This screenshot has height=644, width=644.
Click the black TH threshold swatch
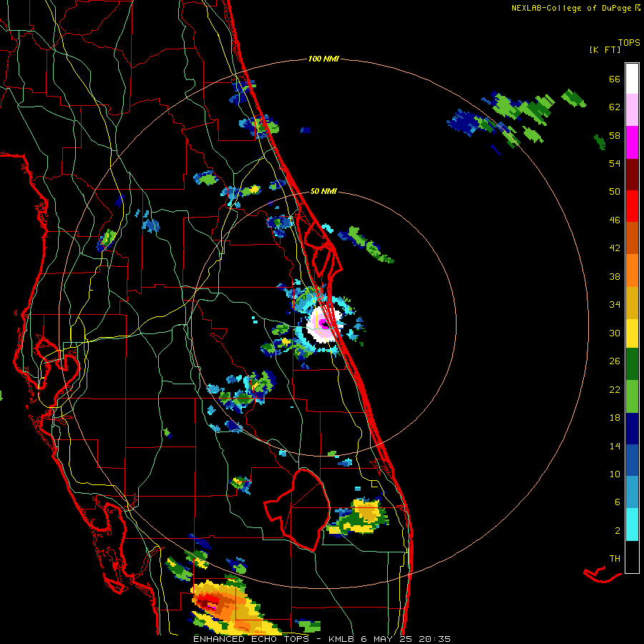(x=632, y=557)
